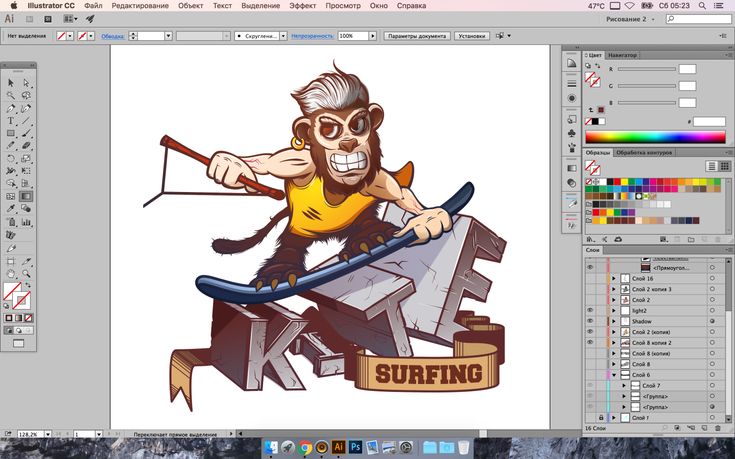Screen dimensions: 735x459
Task: Switch swatches to list view
Action: coord(712,166)
